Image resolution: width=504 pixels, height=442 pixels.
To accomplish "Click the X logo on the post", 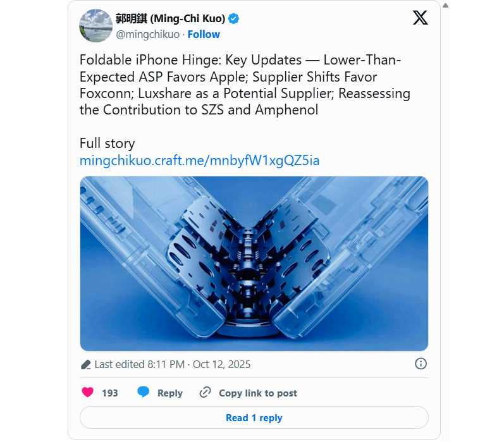I will (420, 18).
